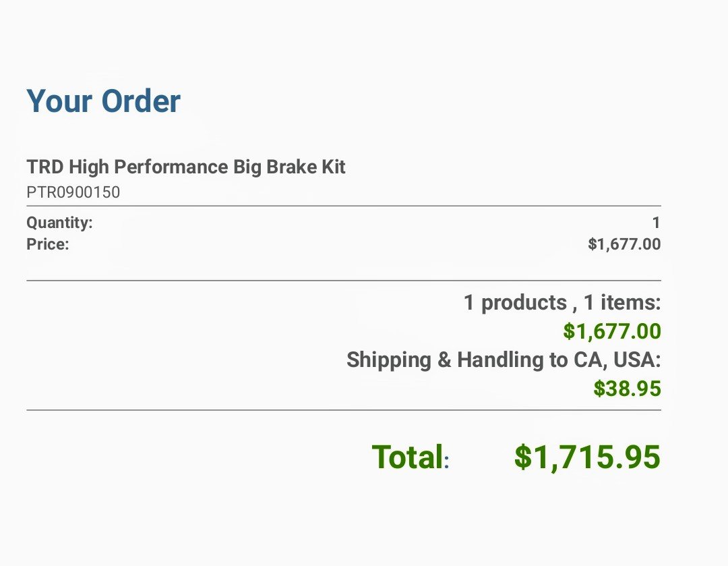Click the "1 products" count text
728x566 pixels.
coord(516,303)
